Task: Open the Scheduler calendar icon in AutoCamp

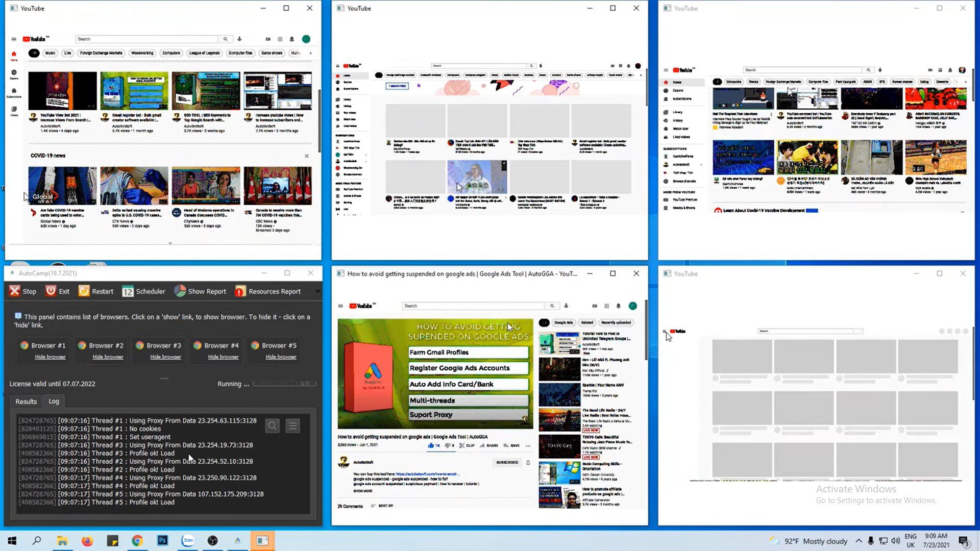Action: coord(128,291)
